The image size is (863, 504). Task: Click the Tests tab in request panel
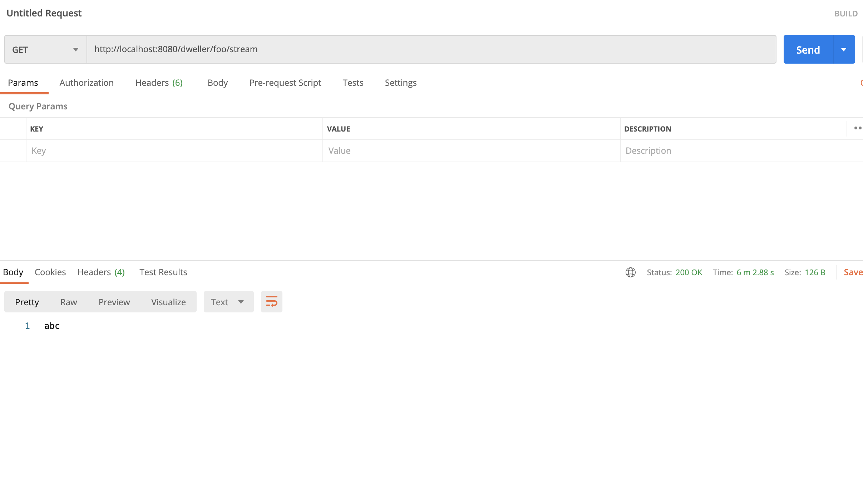click(x=353, y=82)
